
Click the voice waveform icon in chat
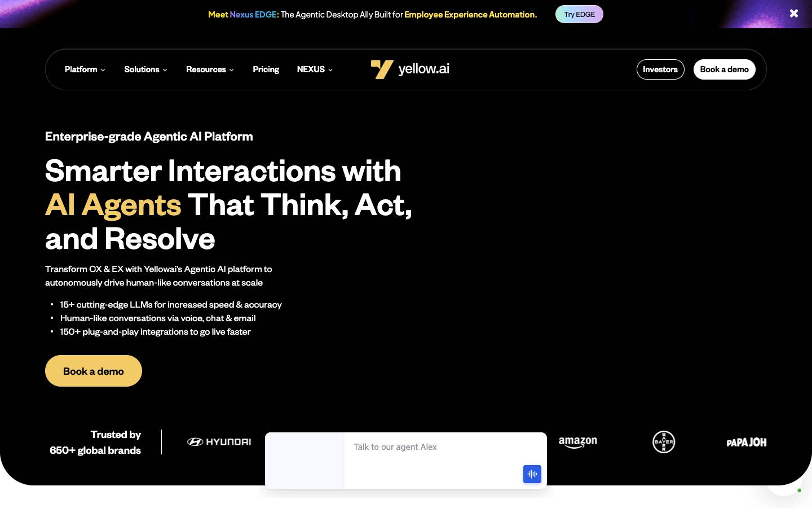coord(532,474)
